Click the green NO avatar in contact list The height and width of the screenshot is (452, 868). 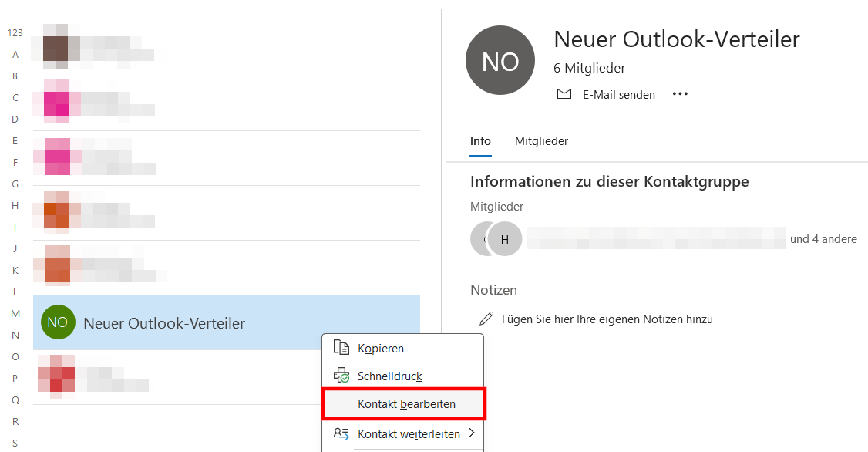58,322
